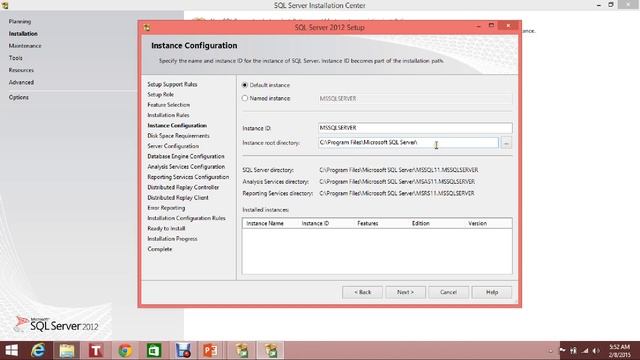Viewport: 640px width, 360px height.
Task: Click the SQL Server 2012 Setup title icon
Action: pyautogui.click(x=147, y=27)
